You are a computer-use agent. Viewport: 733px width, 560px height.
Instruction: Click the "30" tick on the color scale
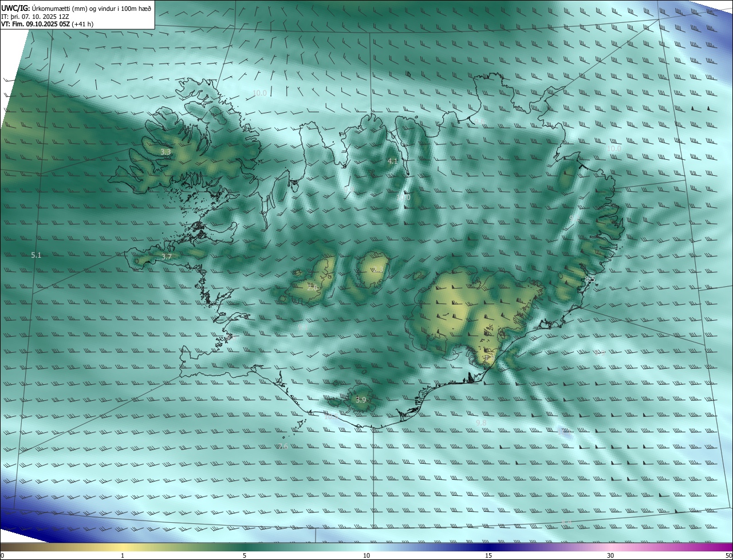coord(610,555)
